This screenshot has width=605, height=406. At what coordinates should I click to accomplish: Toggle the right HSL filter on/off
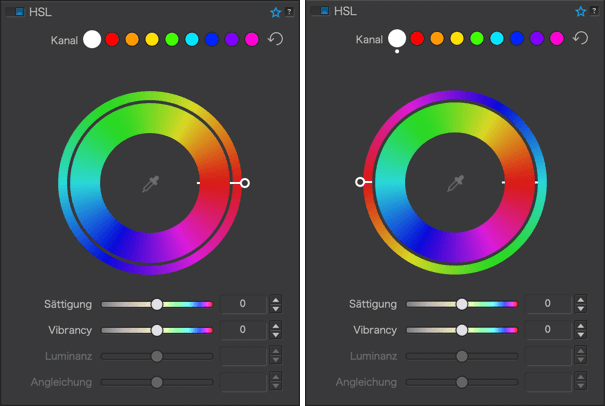pos(320,11)
